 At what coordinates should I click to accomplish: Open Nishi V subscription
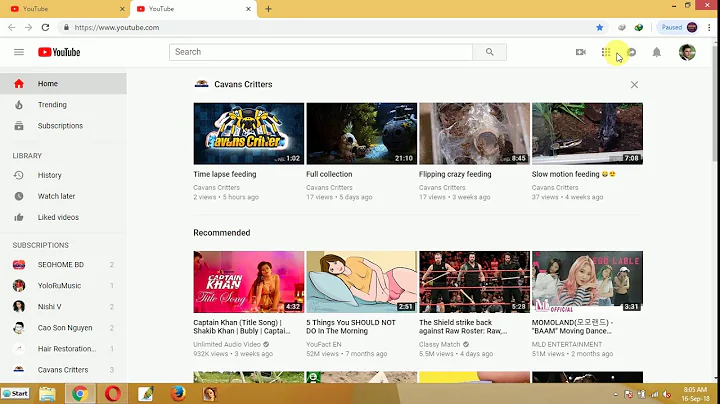click(x=63, y=307)
